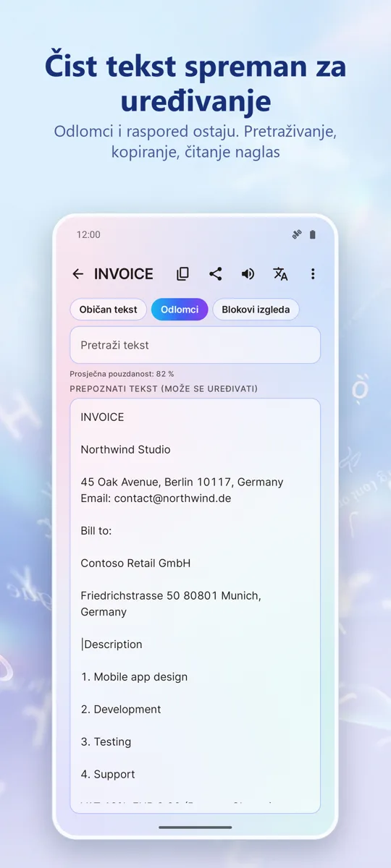Tap the bottom navigation handle bar
This screenshot has height=868, width=391.
[195, 827]
